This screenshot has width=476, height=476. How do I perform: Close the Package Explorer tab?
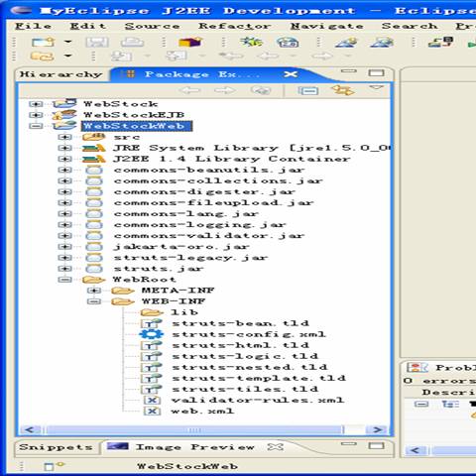pyautogui.click(x=291, y=74)
